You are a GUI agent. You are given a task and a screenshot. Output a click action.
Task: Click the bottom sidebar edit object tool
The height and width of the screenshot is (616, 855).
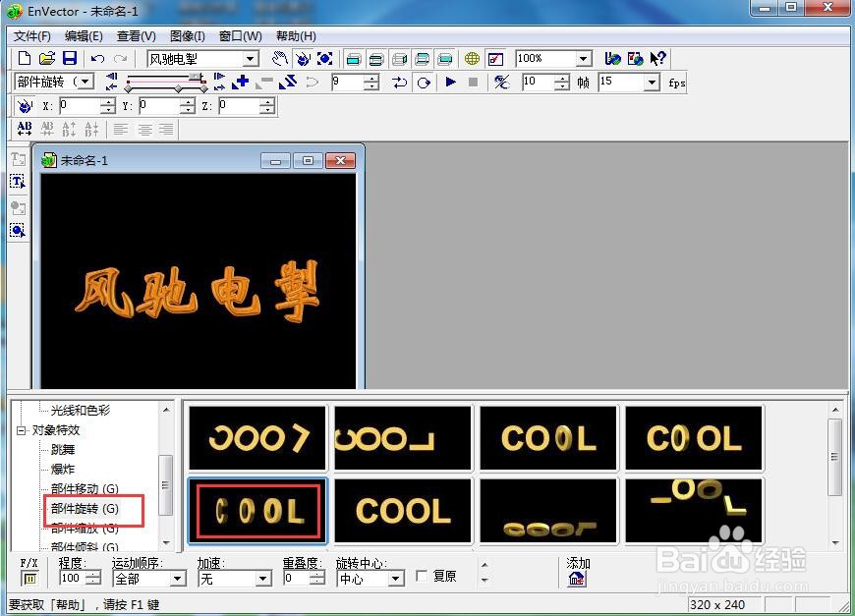coord(18,230)
